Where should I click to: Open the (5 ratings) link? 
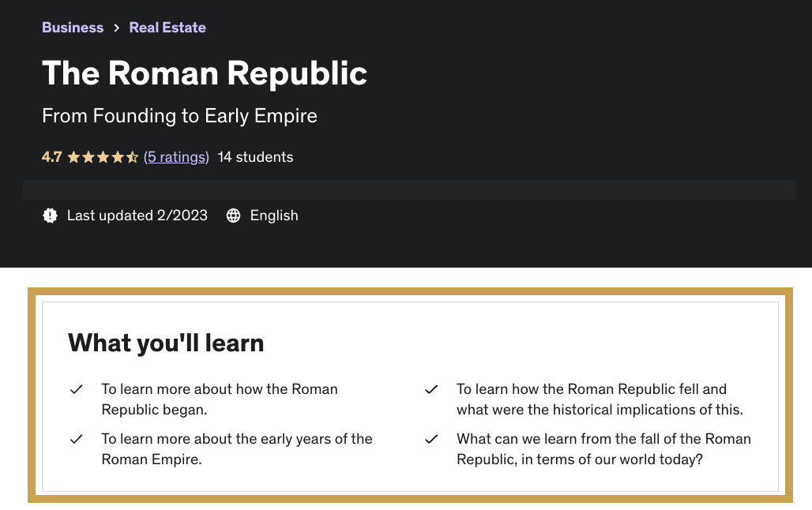[176, 157]
